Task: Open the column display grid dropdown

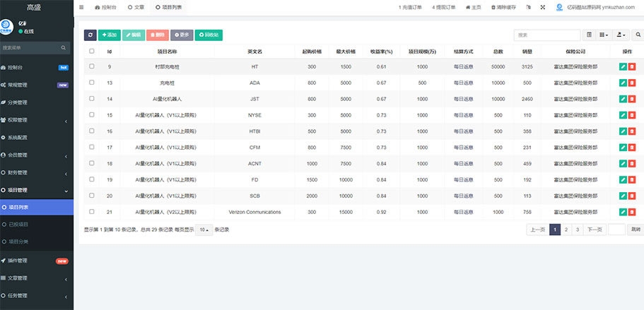Action: [x=604, y=34]
